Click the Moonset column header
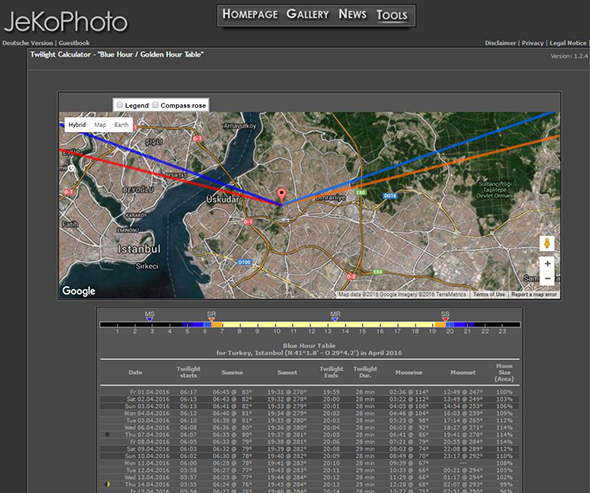 [463, 373]
